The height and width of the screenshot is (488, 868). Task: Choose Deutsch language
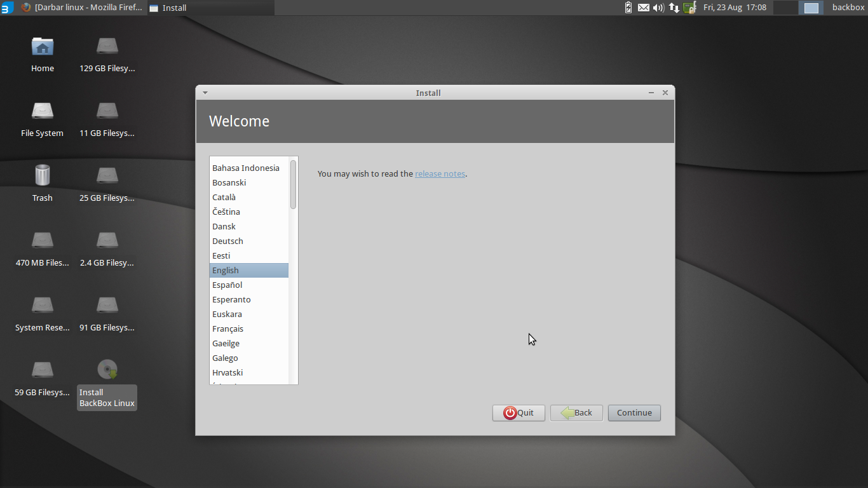coord(249,241)
